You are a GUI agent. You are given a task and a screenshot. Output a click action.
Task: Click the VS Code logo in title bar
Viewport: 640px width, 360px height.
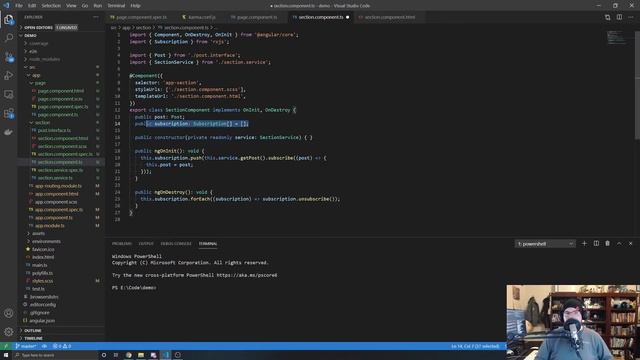(x=6, y=6)
